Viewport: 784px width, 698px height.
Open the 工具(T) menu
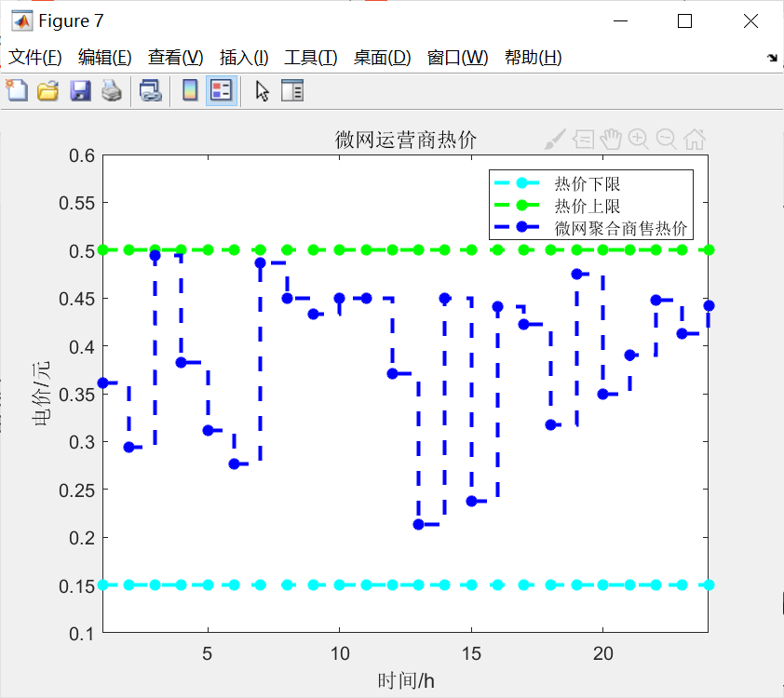[x=310, y=58]
